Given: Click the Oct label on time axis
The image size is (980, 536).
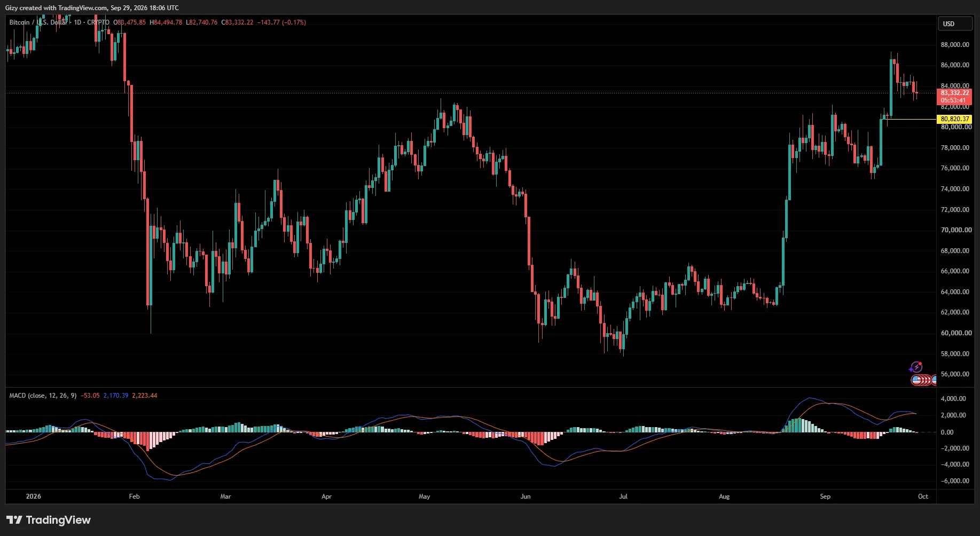Looking at the screenshot, I should click(923, 496).
